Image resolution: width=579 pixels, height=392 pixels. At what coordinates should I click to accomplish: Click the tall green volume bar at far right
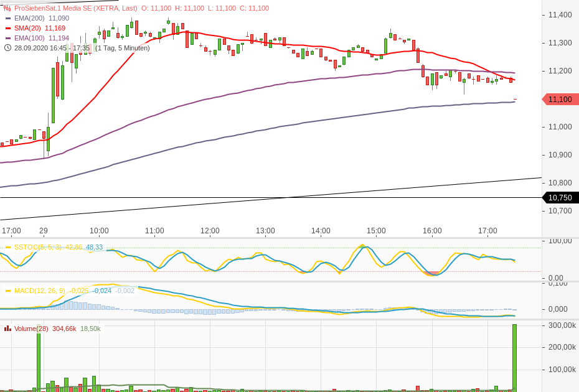[514, 357]
